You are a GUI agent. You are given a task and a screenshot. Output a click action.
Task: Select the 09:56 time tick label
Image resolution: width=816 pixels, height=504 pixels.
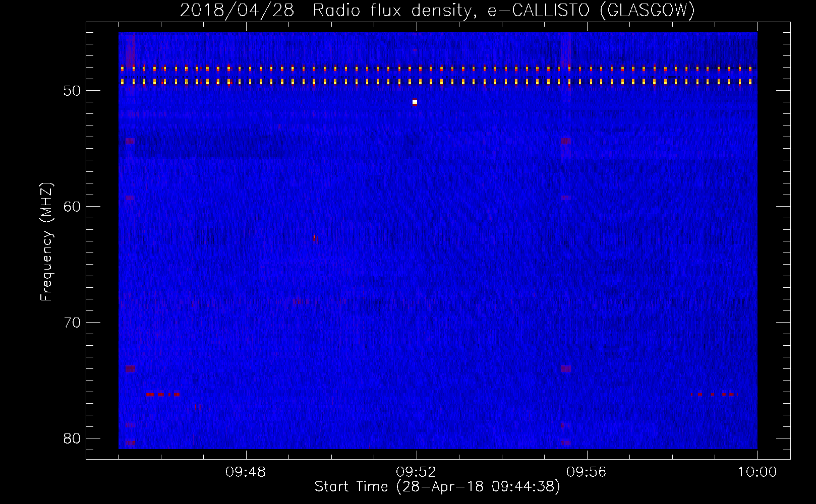click(587, 472)
